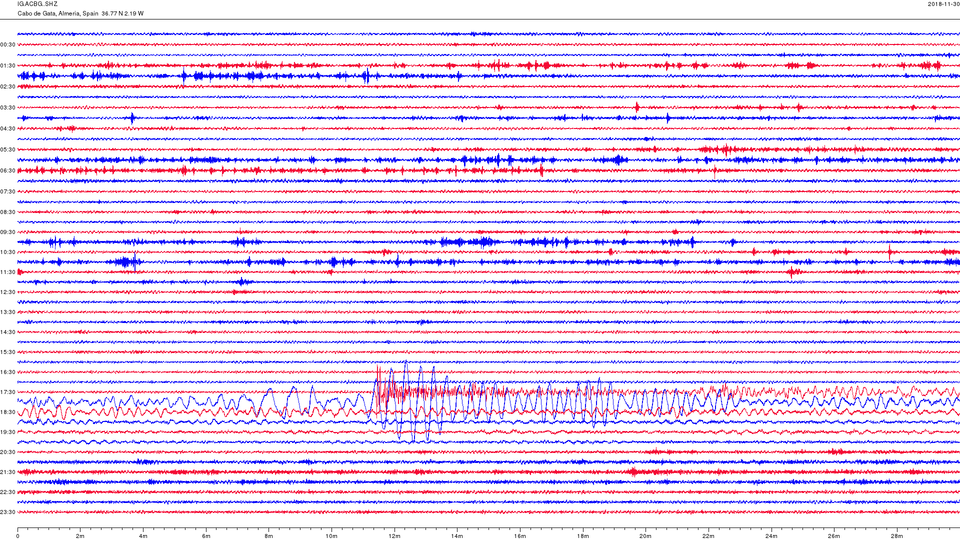Click the '20:30' time label
The image size is (960, 540).
pos(8,452)
